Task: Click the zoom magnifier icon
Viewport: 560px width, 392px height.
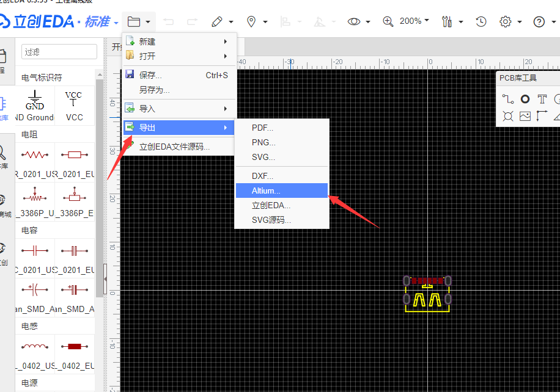Action: (388, 22)
